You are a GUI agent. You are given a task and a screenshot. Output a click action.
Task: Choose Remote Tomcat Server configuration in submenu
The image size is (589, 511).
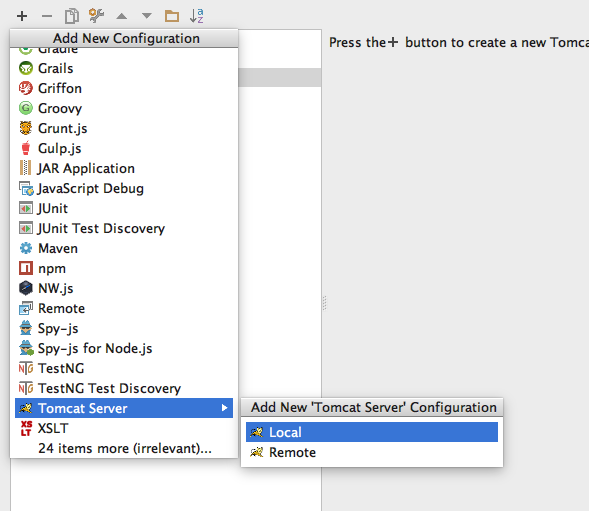tap(372, 452)
